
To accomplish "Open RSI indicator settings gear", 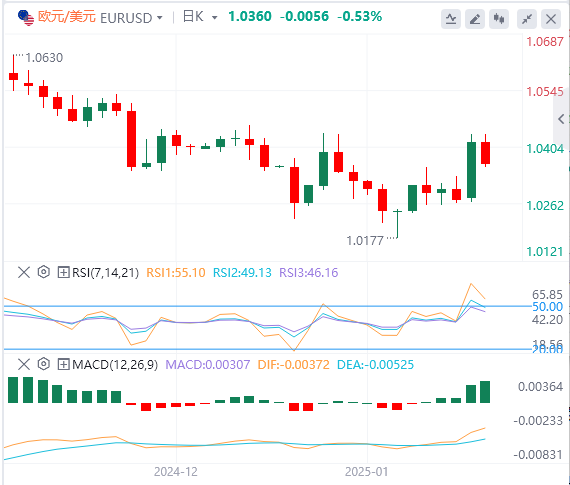I will click(x=44, y=272).
